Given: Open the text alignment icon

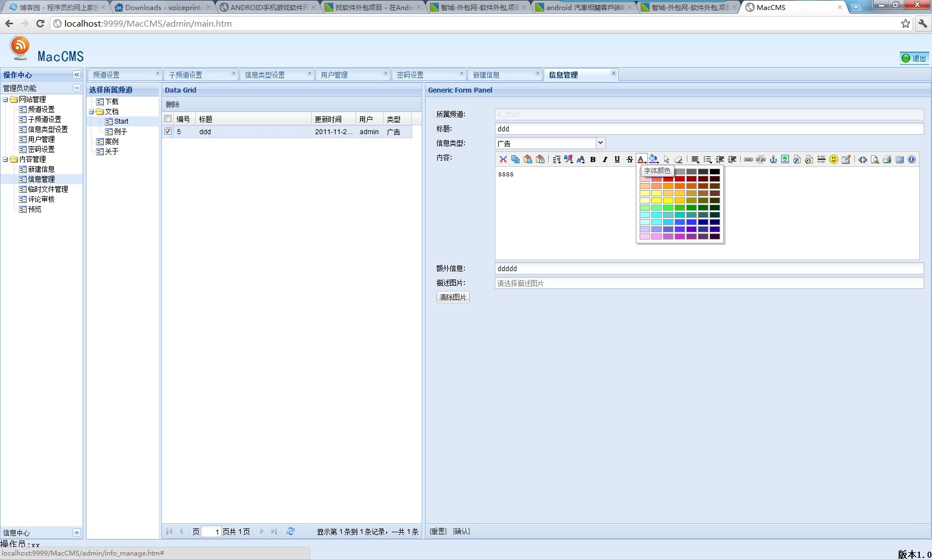Looking at the screenshot, I should coord(695,159).
